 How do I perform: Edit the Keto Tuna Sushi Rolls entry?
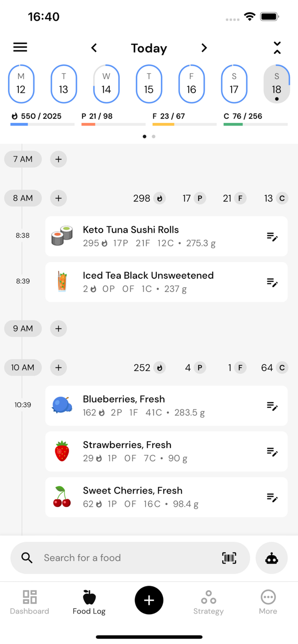coord(272,236)
